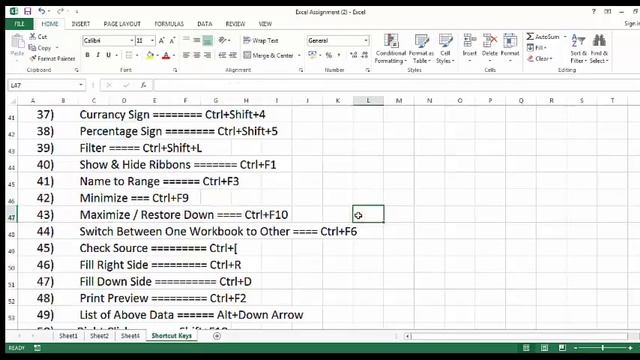Switch to the INSERT ribbon tab
Viewport: 640px width, 360px height.
[81, 24]
